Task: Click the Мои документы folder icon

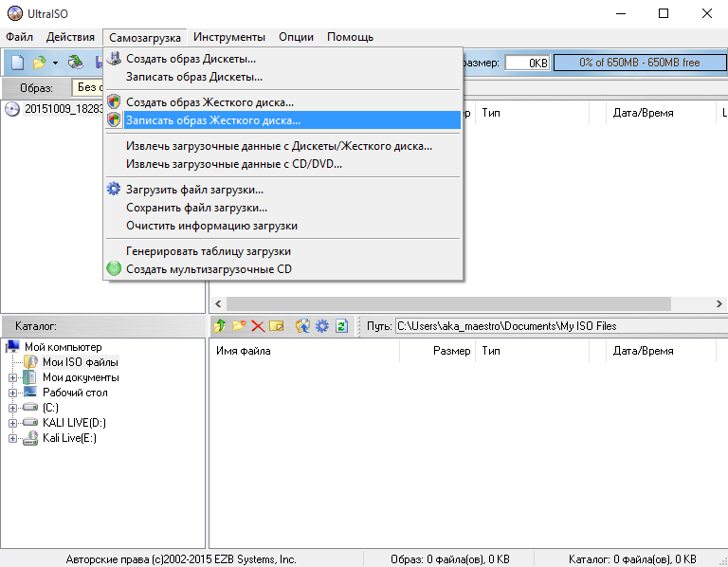Action: pyautogui.click(x=29, y=376)
